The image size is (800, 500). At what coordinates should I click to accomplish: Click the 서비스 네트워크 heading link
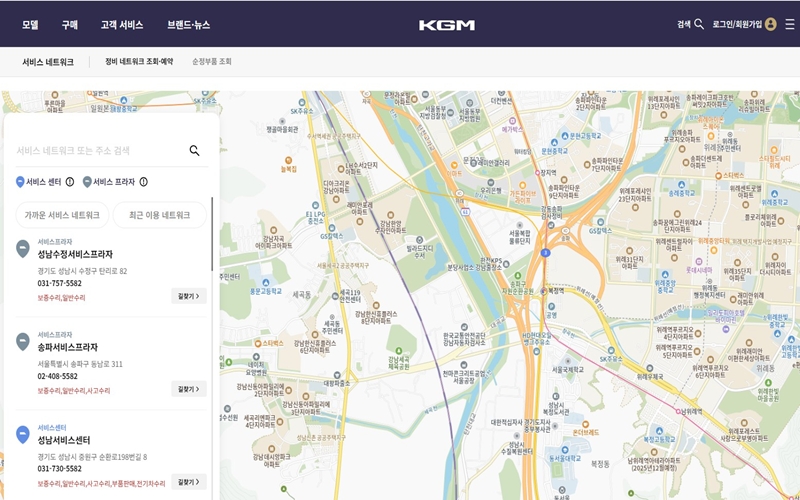[47, 62]
